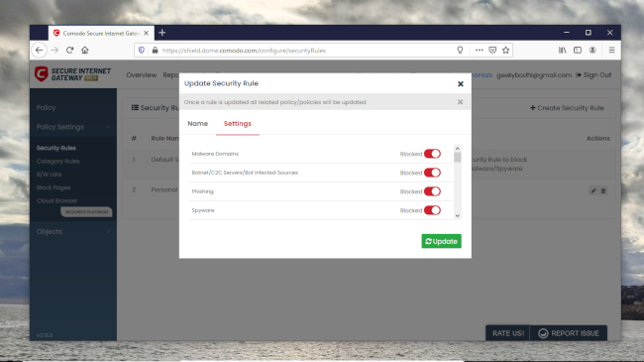Click the lightbulb icon in address bar

pos(460,51)
